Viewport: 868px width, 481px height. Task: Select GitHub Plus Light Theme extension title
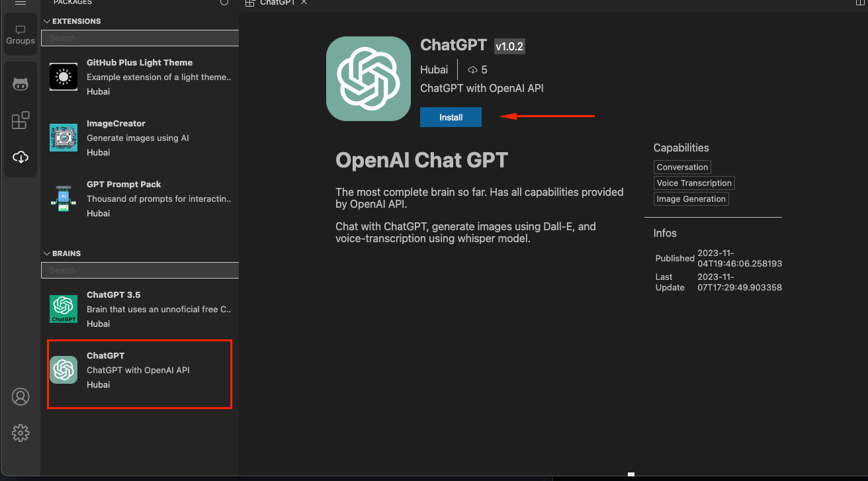[140, 63]
